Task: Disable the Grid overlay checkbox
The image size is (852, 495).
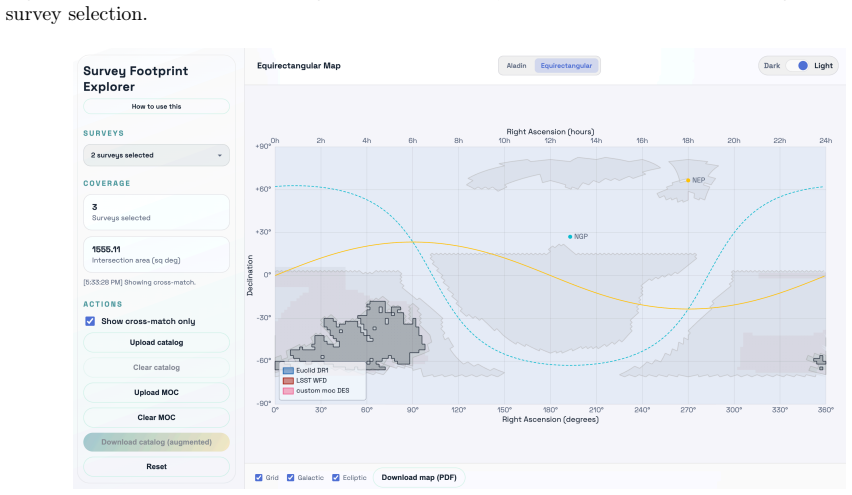Action: 259,478
